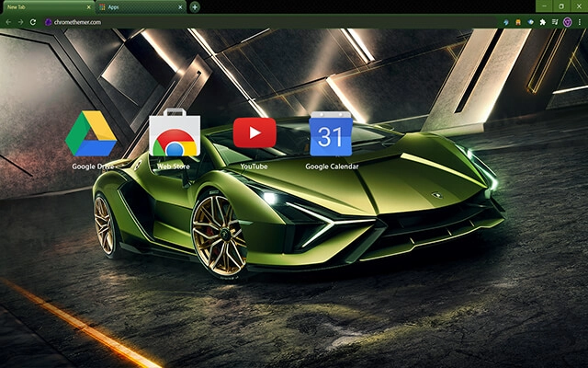The width and height of the screenshot is (588, 368).
Task: Open a new tab with plus button
Action: [195, 7]
